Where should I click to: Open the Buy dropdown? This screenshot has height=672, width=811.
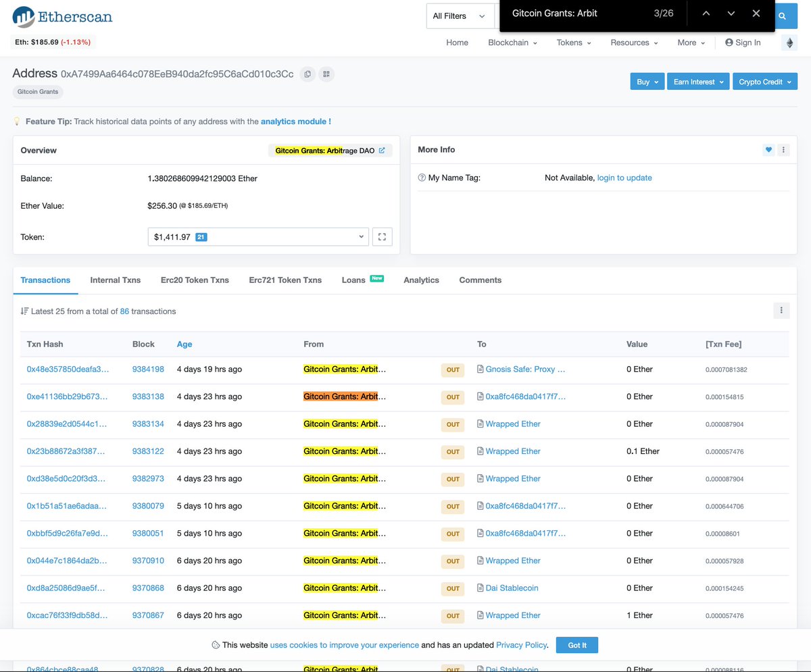tap(647, 82)
